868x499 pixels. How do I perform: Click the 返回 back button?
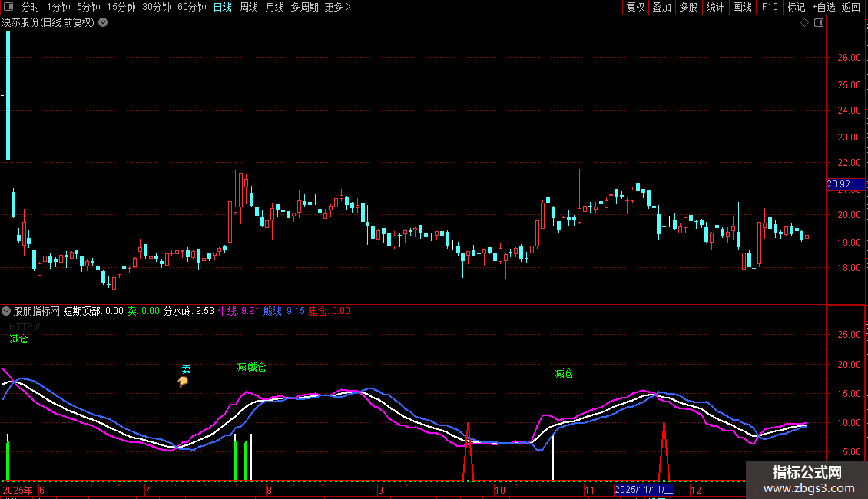[x=851, y=7]
